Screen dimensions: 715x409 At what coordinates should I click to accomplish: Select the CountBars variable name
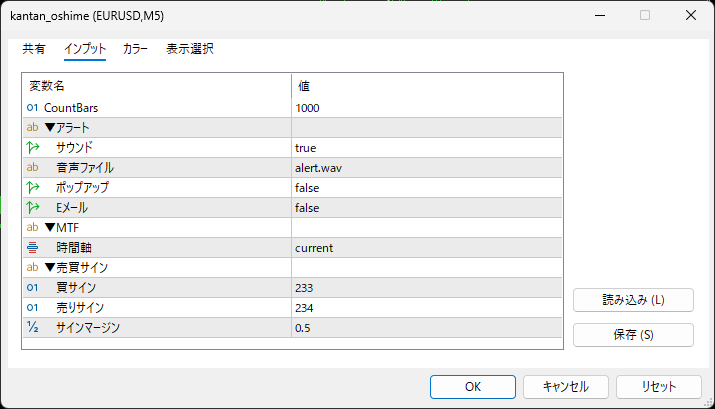71,108
